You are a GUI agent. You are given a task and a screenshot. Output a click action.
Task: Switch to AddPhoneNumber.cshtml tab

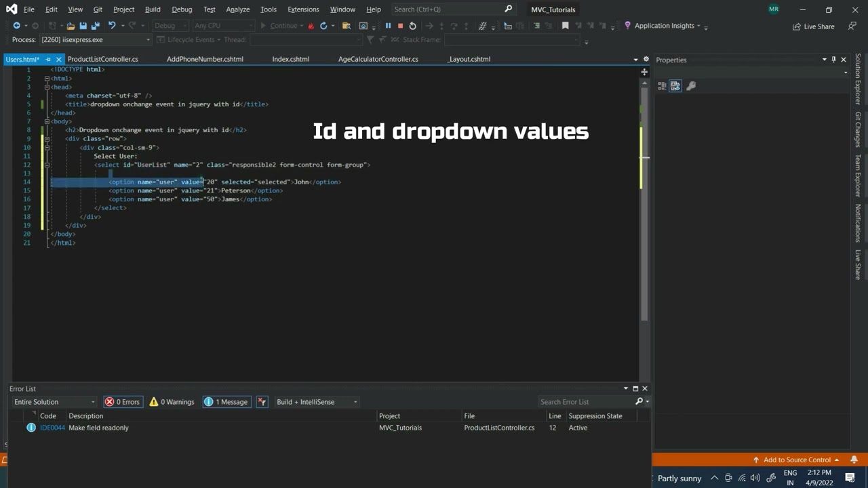pos(205,59)
